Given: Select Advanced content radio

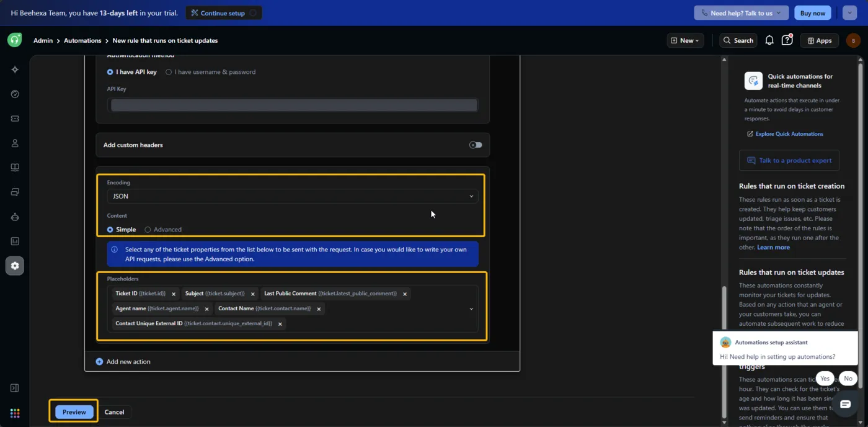Looking at the screenshot, I should pyautogui.click(x=148, y=230).
